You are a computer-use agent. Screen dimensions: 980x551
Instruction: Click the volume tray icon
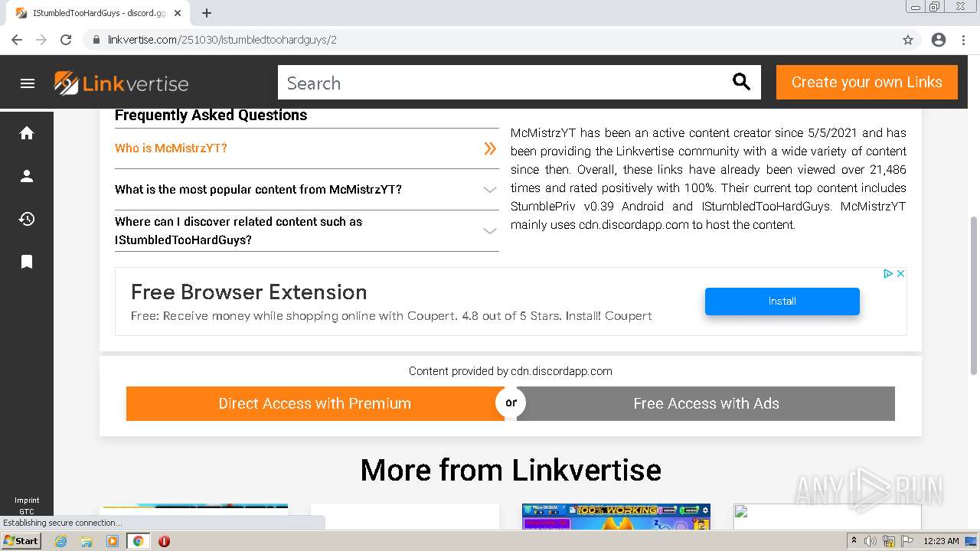pyautogui.click(x=871, y=541)
